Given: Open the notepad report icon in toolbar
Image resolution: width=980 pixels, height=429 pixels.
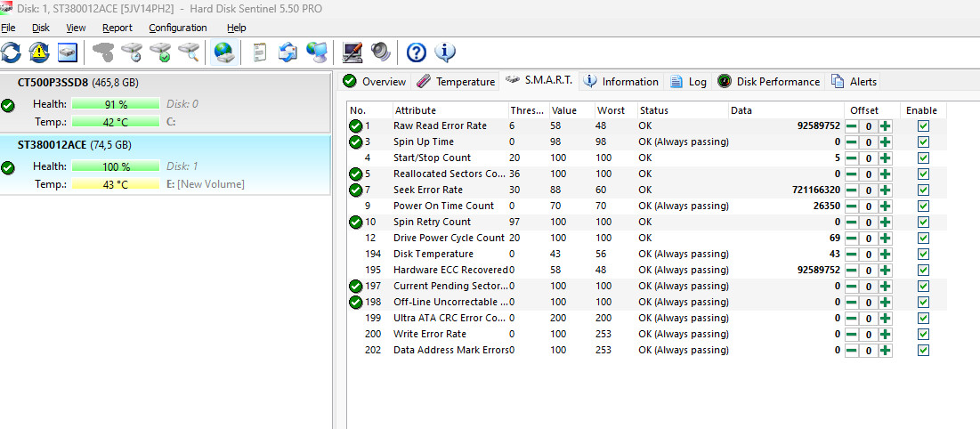Looking at the screenshot, I should coord(260,53).
